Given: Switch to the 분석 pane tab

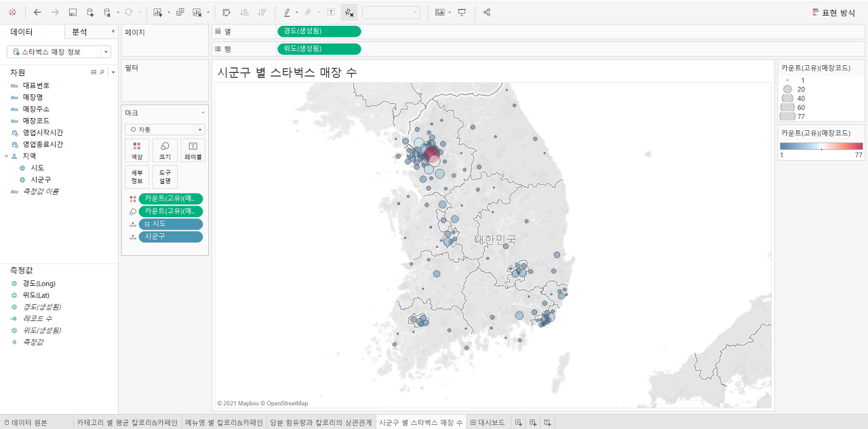Looking at the screenshot, I should (79, 32).
